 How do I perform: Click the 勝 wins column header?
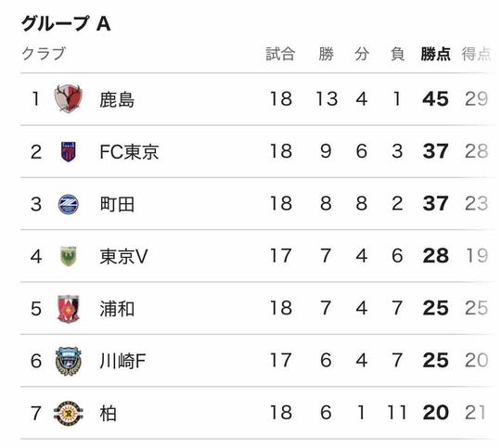[327, 54]
